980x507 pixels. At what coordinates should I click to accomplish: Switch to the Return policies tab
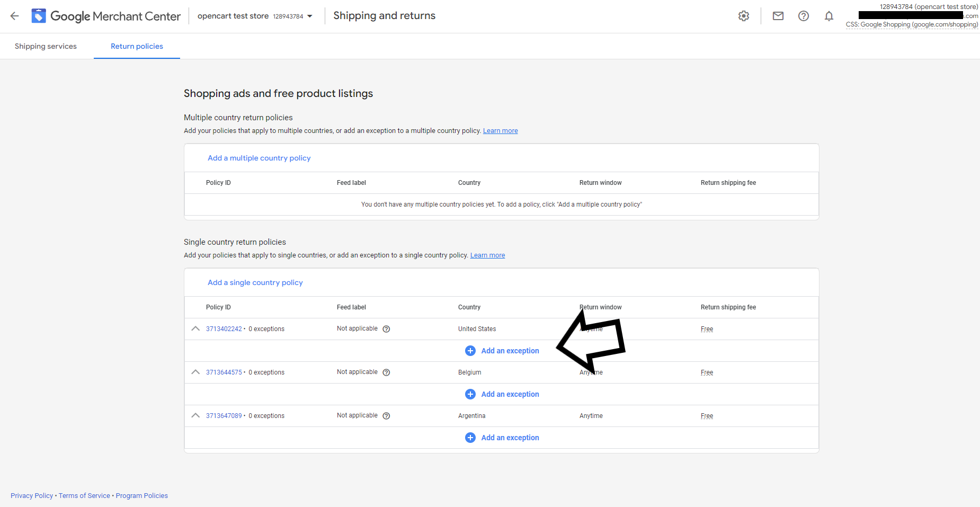click(136, 46)
